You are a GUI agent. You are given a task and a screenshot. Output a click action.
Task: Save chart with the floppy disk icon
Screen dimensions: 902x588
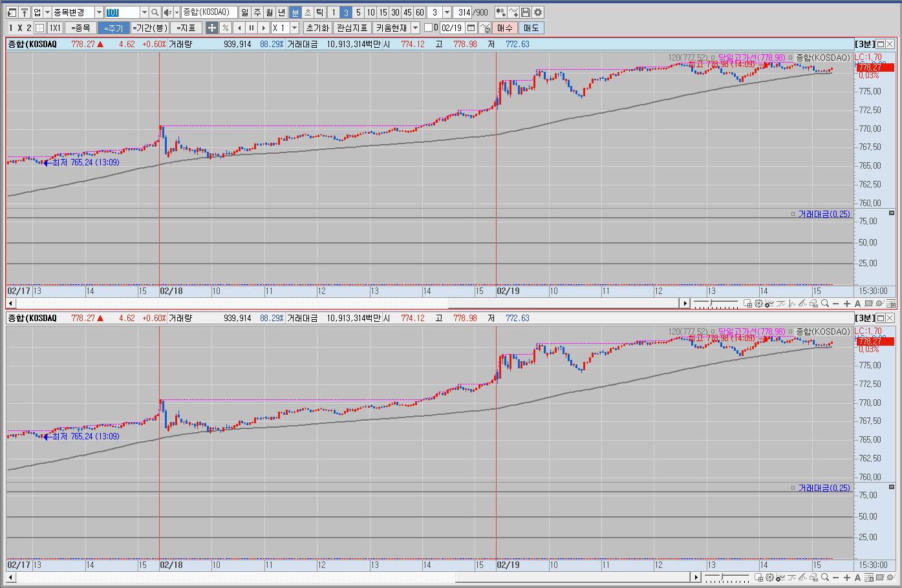tap(526, 12)
